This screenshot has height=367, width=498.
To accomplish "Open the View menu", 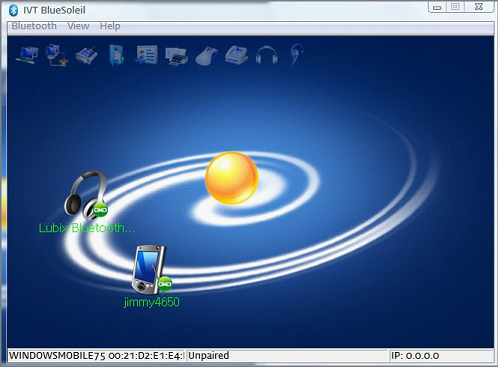I will pyautogui.click(x=78, y=26).
